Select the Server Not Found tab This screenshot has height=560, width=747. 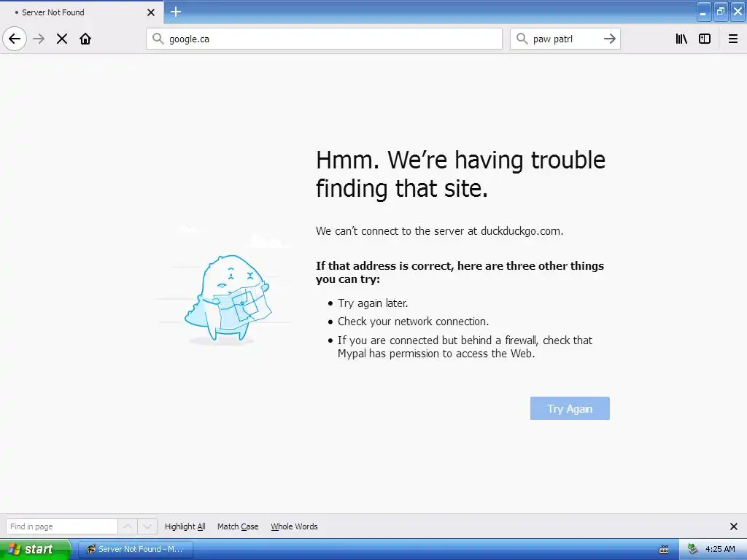click(82, 12)
